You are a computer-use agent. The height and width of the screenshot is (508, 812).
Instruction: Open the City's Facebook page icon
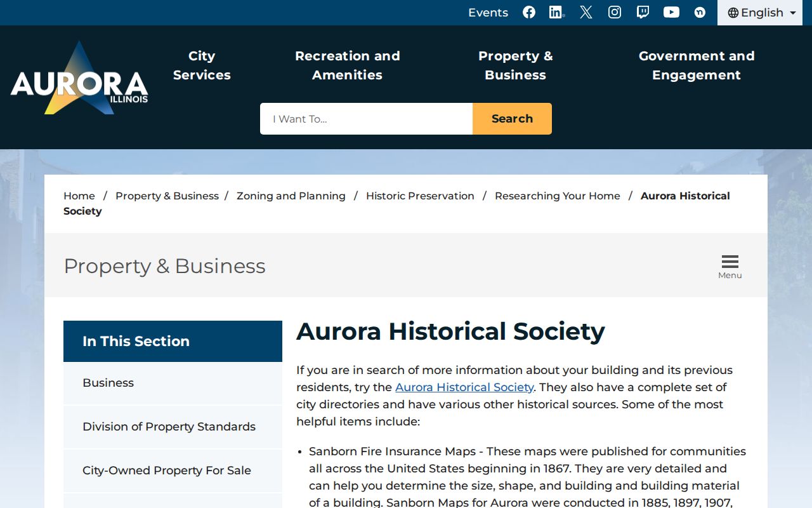(x=529, y=13)
